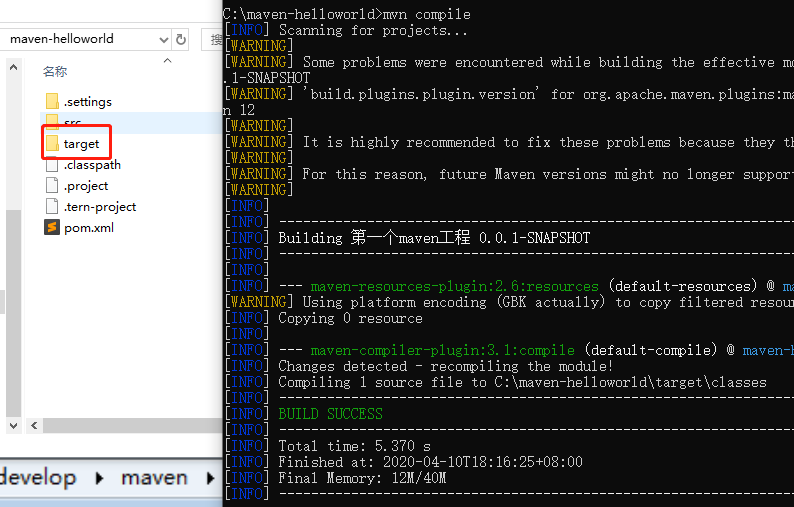Viewport: 794px width, 507px height.
Task: Click the navigation pane vertical scrollbar thumb
Action: pos(14,314)
